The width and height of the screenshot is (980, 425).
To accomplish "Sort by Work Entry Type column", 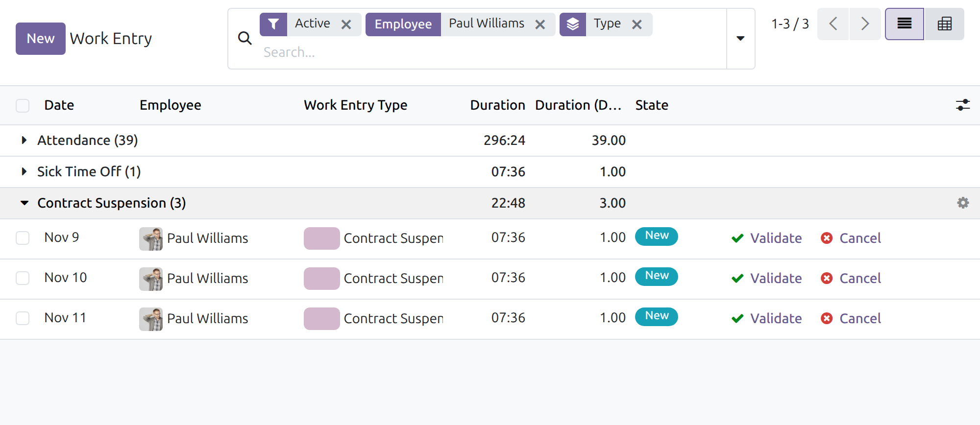I will [355, 105].
